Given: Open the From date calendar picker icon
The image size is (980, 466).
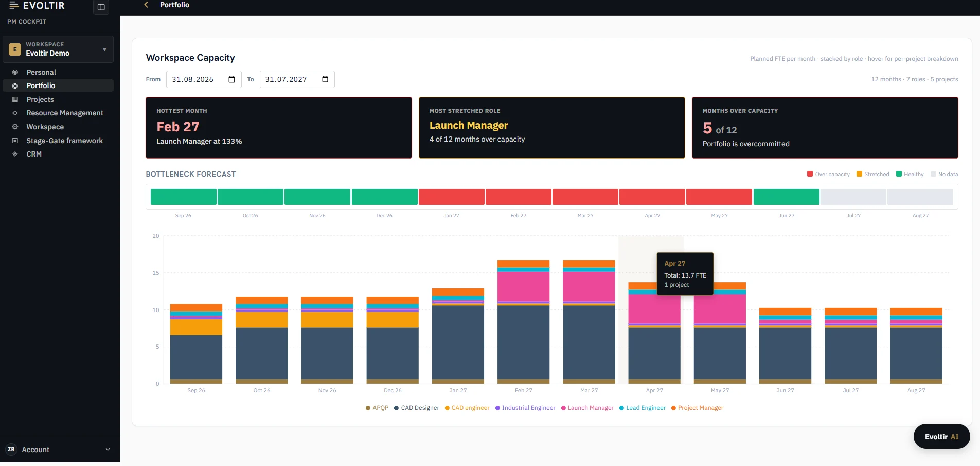Looking at the screenshot, I should (231, 79).
